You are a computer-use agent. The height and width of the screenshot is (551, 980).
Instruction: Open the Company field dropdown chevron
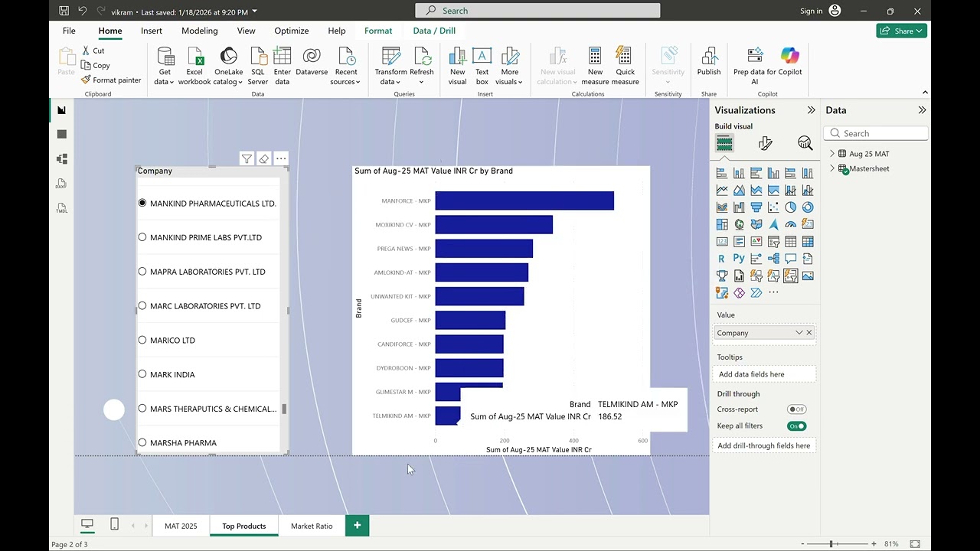click(x=799, y=333)
